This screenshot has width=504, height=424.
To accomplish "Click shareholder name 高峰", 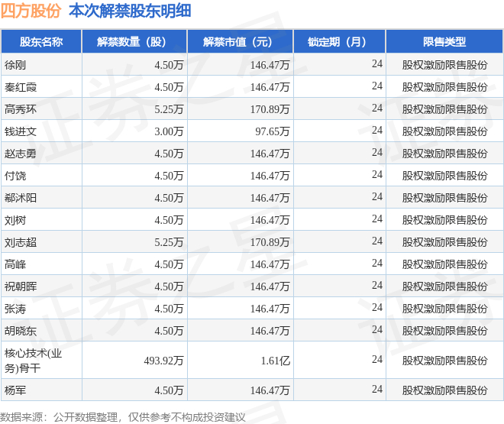I will [x=15, y=264].
